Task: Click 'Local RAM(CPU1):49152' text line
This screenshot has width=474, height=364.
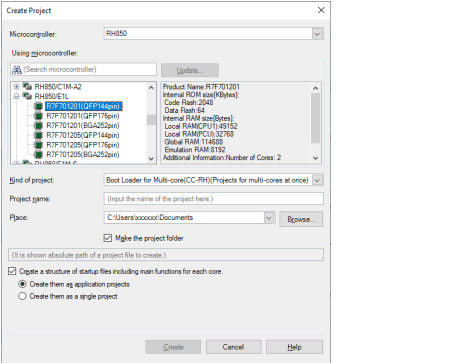Action: click(x=201, y=126)
